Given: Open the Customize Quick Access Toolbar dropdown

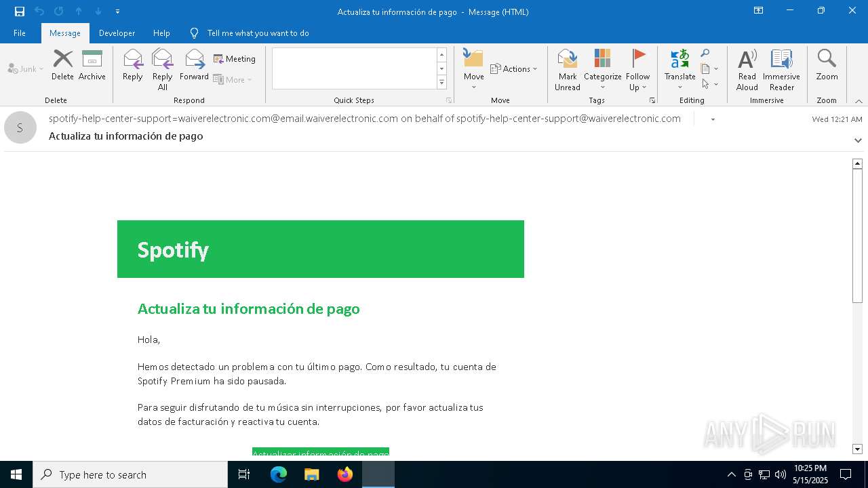Looking at the screenshot, I should point(118,12).
